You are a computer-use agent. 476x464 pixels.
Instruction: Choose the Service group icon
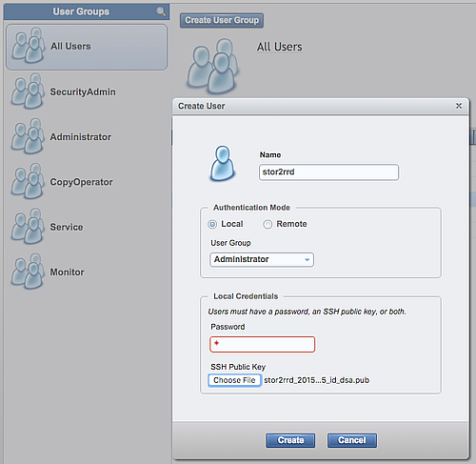[x=28, y=227]
